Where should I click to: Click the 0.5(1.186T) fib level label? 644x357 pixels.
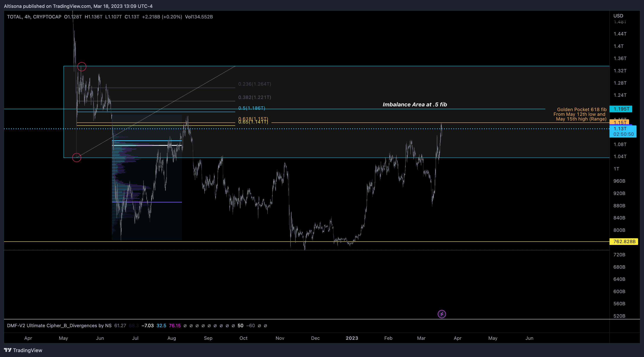coord(251,108)
